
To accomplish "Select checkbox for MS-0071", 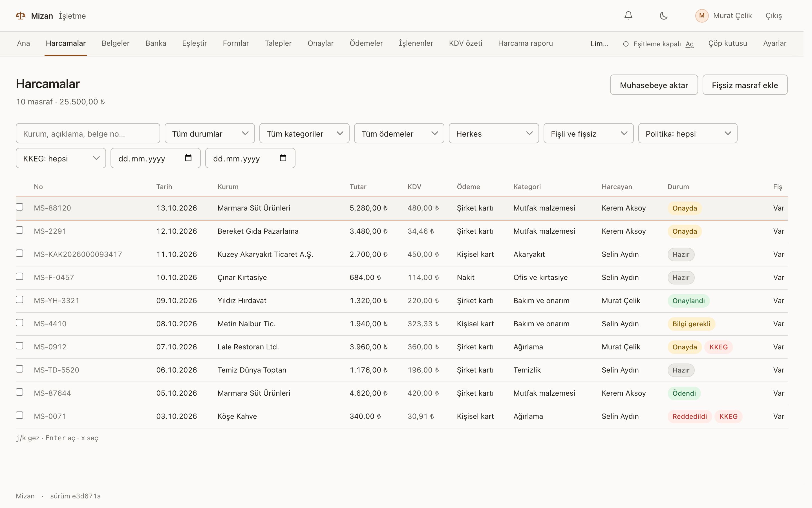I will [x=19, y=415].
